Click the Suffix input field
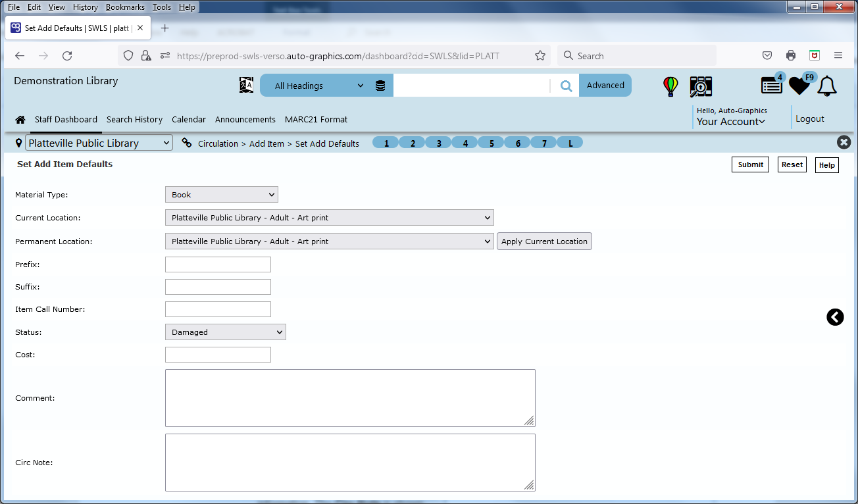The width and height of the screenshot is (858, 504). click(218, 287)
